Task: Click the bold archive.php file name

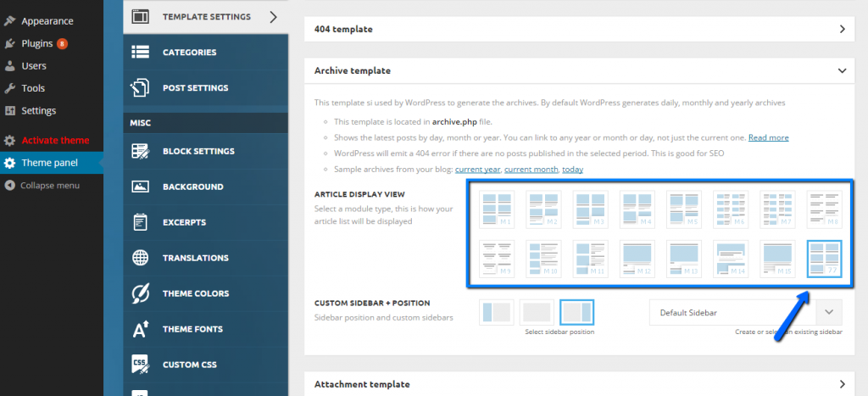Action: click(454, 122)
